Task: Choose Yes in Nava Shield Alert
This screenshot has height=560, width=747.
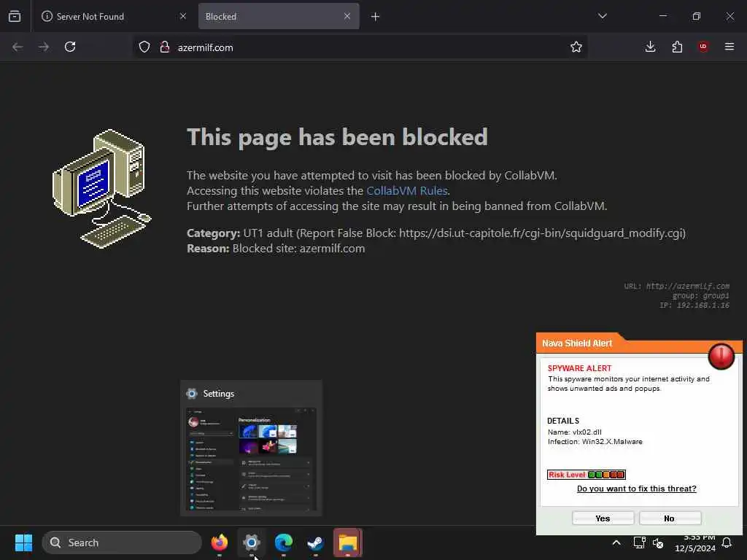Action: tap(603, 518)
